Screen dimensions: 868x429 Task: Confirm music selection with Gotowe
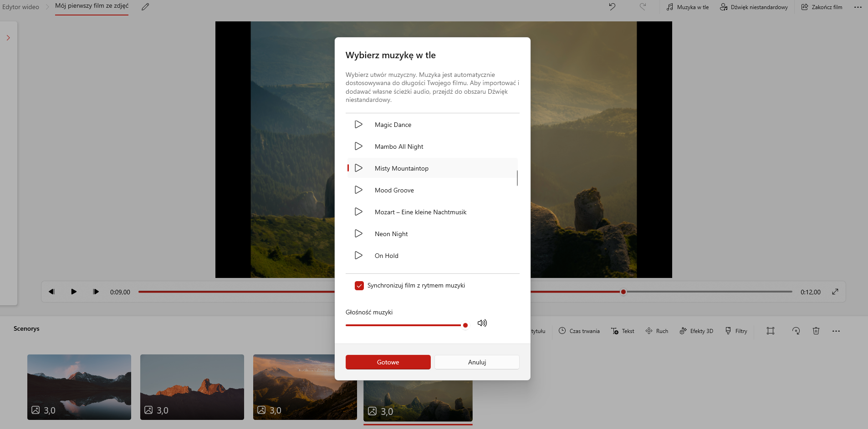[x=388, y=362]
